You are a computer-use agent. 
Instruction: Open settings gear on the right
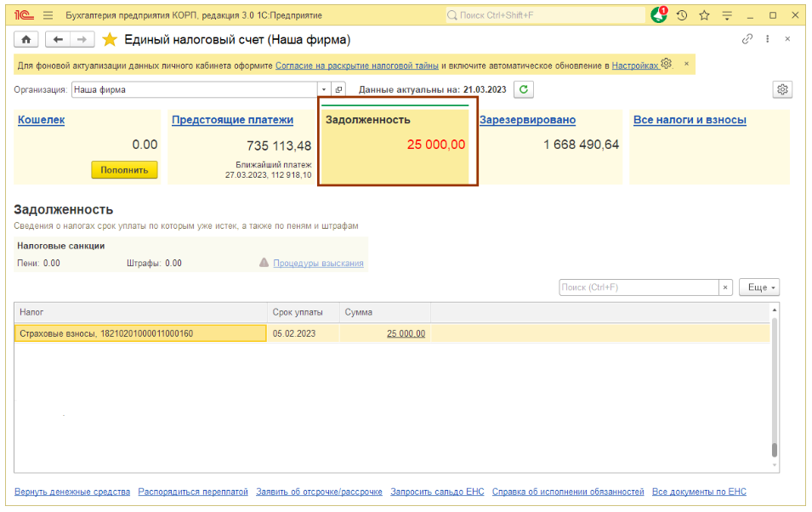tap(782, 89)
